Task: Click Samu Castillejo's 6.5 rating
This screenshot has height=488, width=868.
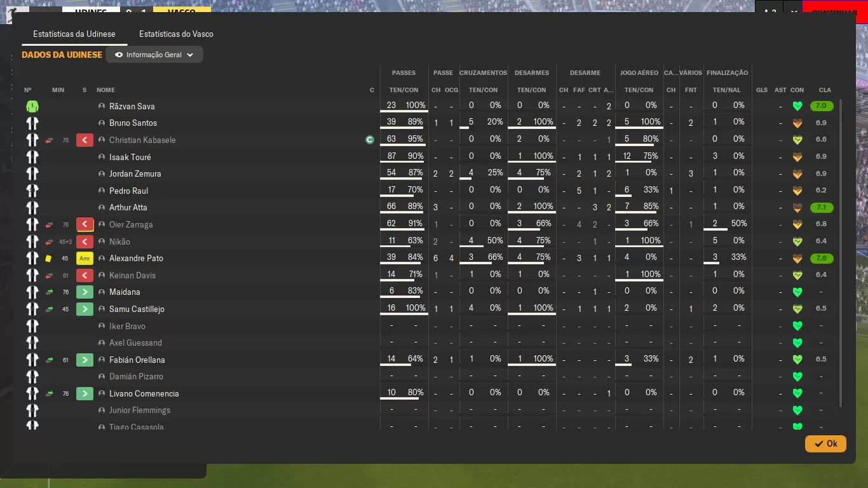Action: [x=821, y=309]
